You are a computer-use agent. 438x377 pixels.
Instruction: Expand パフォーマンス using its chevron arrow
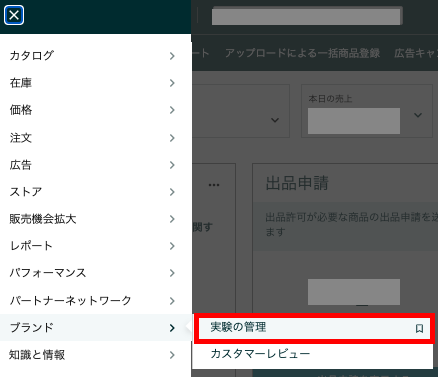(172, 273)
